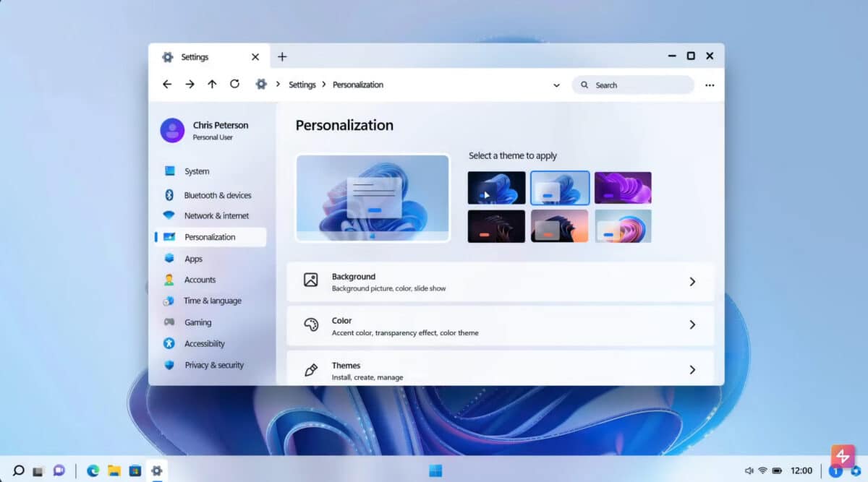The height and width of the screenshot is (482, 868).
Task: Open the Themes install and manage page
Action: coord(501,369)
